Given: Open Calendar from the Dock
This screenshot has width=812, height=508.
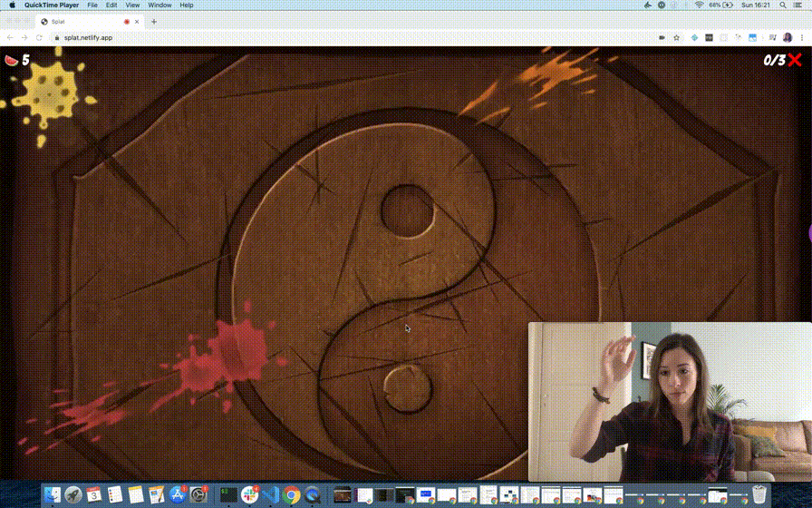Looking at the screenshot, I should click(x=93, y=494).
